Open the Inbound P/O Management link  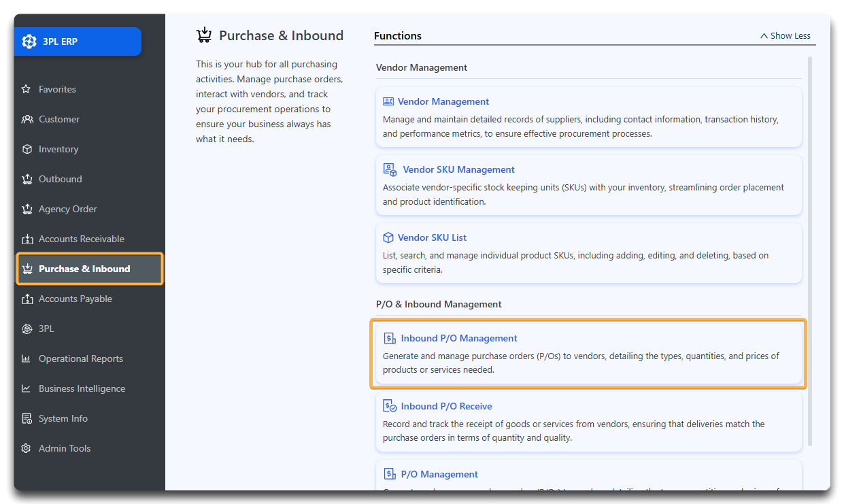pyautogui.click(x=459, y=338)
